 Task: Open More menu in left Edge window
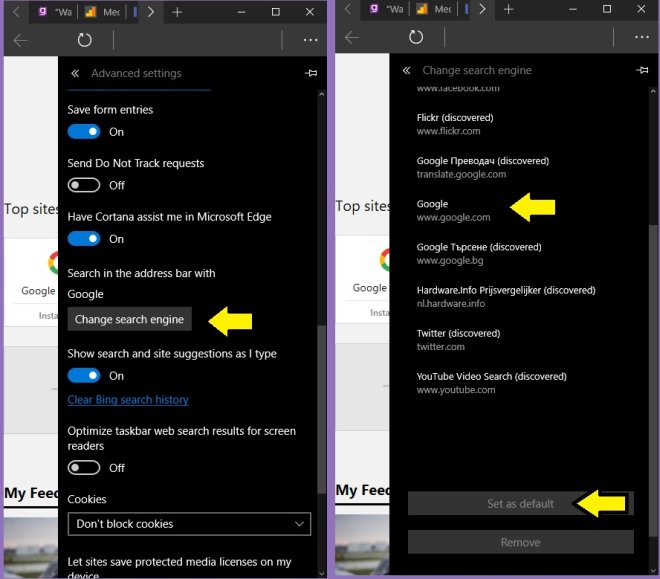pos(311,40)
